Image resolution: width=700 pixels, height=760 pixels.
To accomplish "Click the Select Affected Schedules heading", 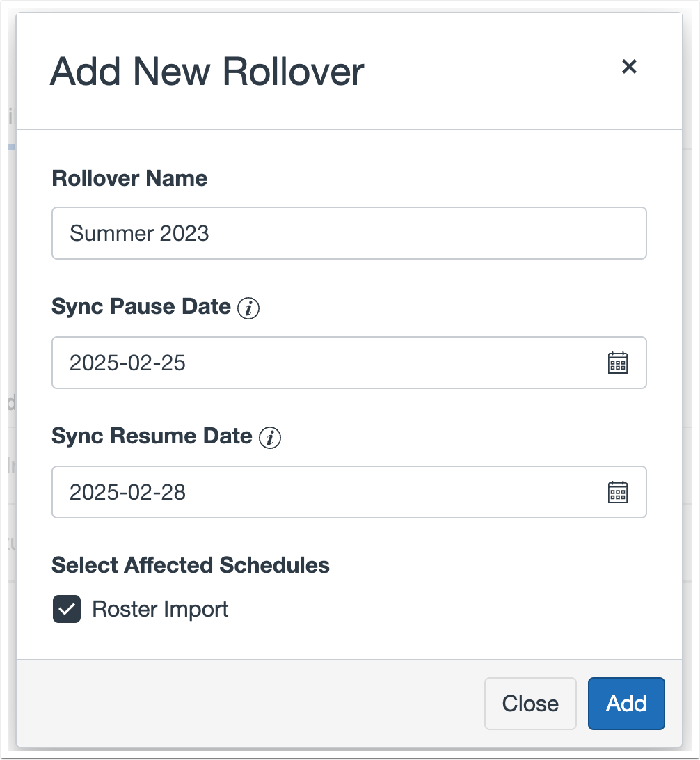I will tap(191, 565).
